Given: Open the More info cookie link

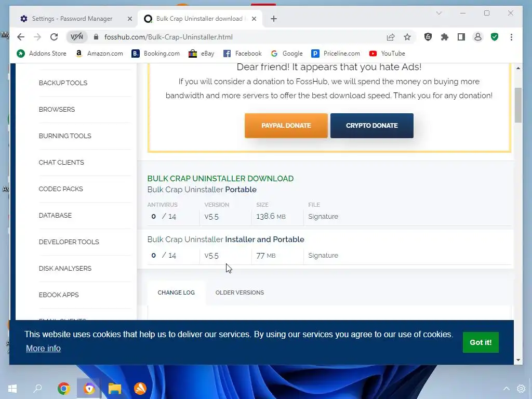Looking at the screenshot, I should pos(43,348).
